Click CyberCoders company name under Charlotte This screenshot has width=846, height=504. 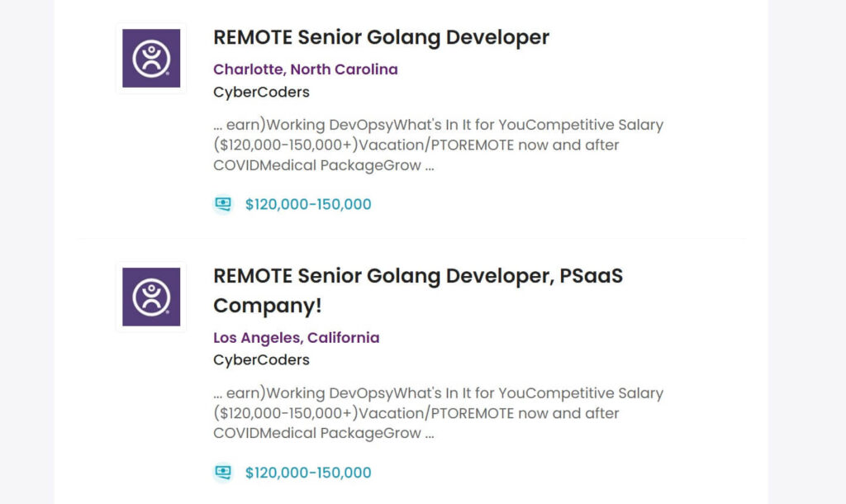click(x=261, y=92)
